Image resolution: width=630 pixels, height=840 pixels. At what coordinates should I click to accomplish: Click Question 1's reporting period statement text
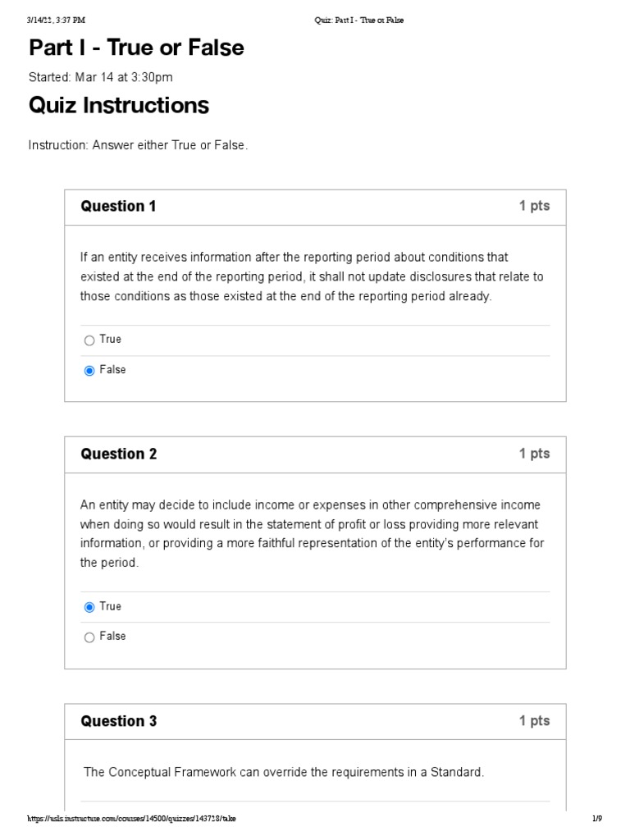[x=312, y=277]
